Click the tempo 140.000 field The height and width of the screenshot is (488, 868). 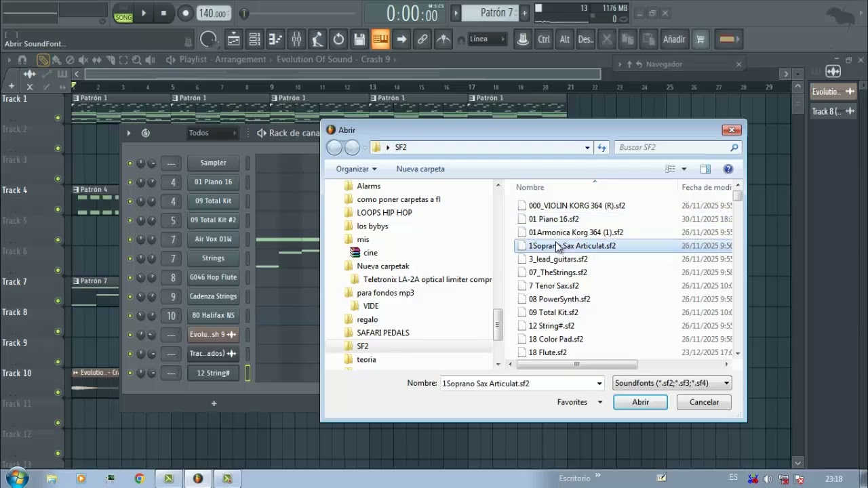coord(214,13)
